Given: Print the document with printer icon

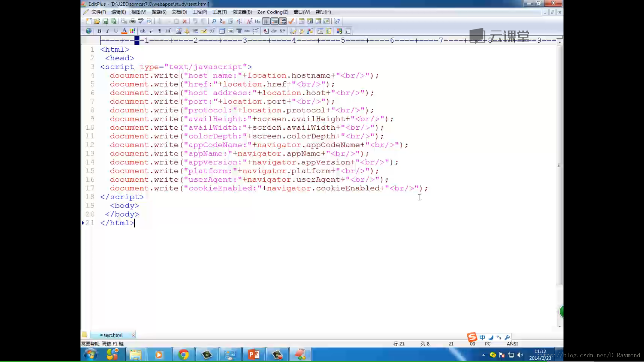Looking at the screenshot, I should click(132, 21).
